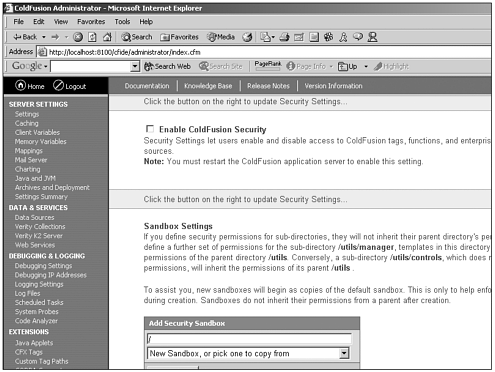Viewport: 495px width, 372px height.
Task: Open the Web Services sidebar link
Action: click(35, 245)
